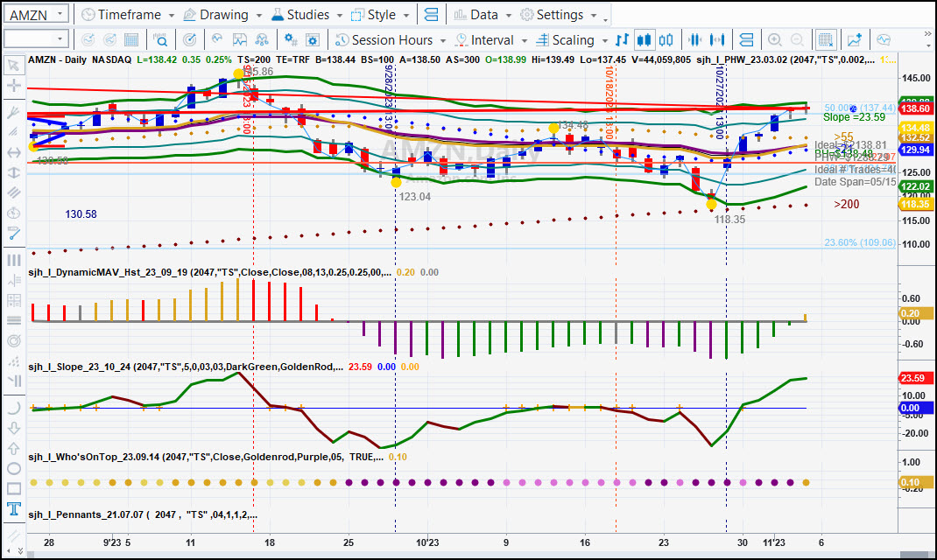Viewport: 937px width, 560px height.
Task: Select the spiral target drawing tool
Action: click(13, 341)
